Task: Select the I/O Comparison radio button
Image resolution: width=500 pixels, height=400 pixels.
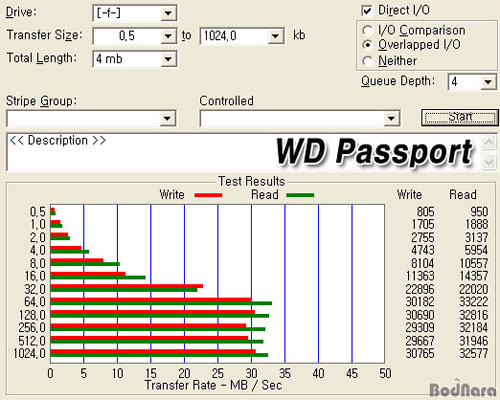Action: [367, 30]
